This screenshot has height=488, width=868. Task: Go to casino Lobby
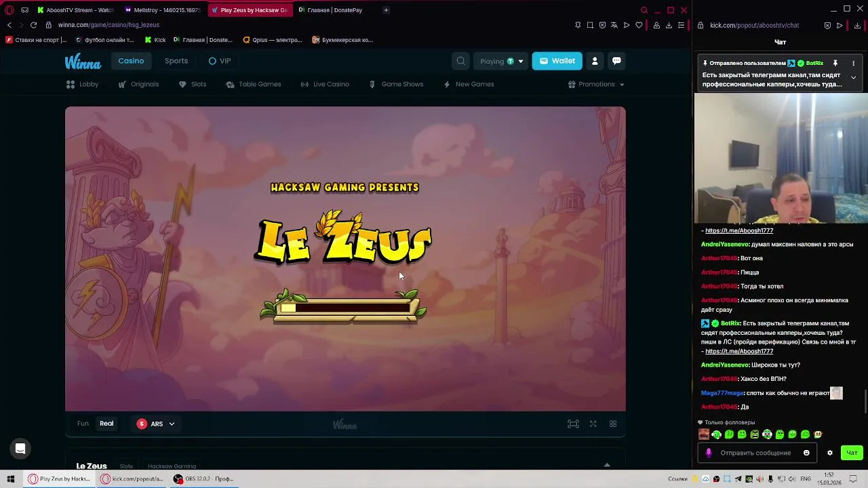pos(82,84)
